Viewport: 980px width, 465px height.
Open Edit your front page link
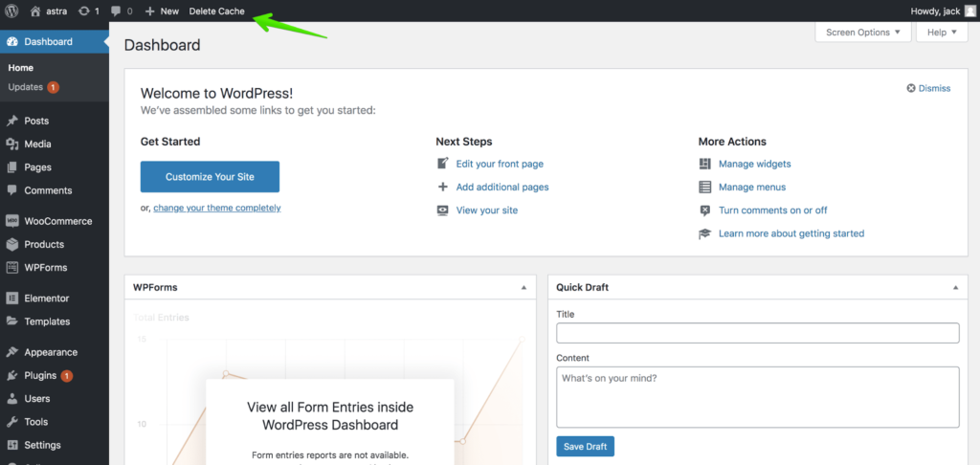[x=500, y=164]
